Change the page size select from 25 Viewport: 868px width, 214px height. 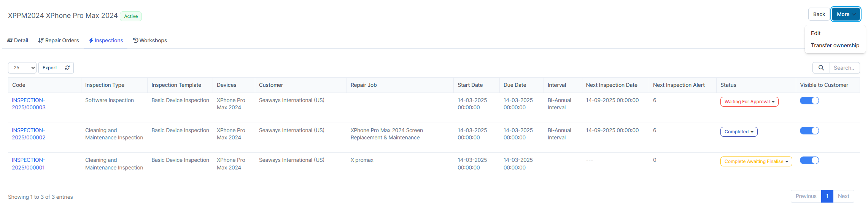(22, 68)
